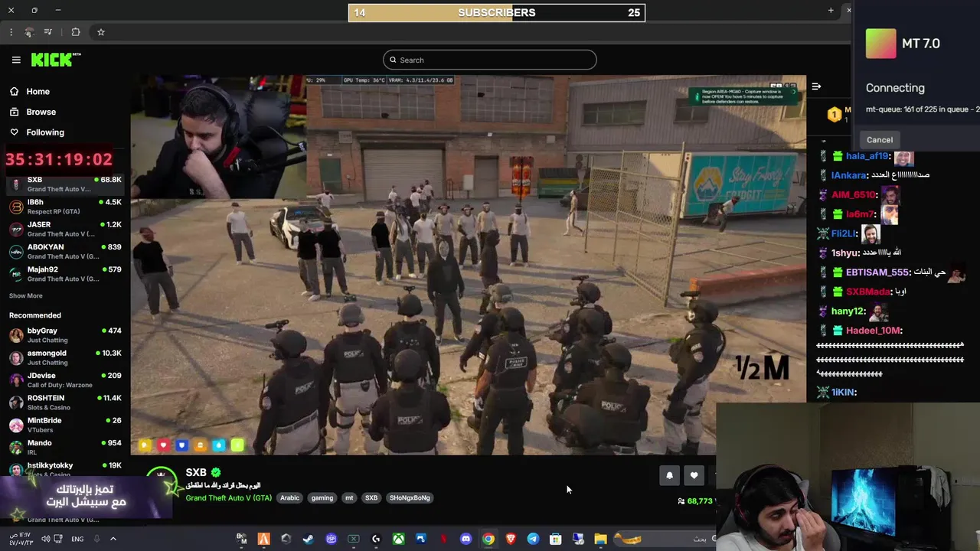
Task: Open chat user hala_af19's profile
Action: [867, 156]
